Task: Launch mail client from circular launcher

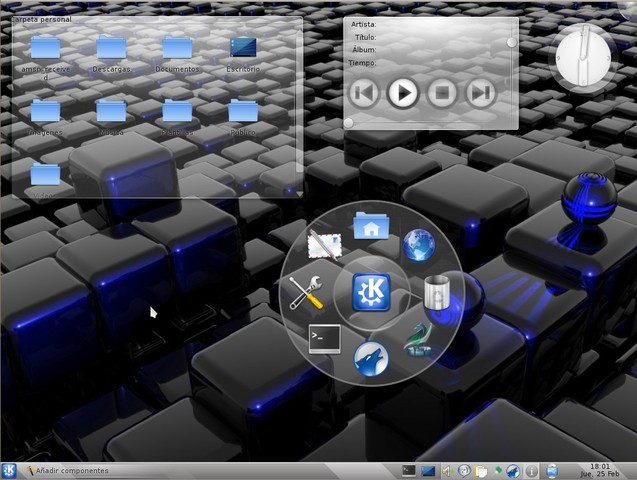Action: point(325,244)
